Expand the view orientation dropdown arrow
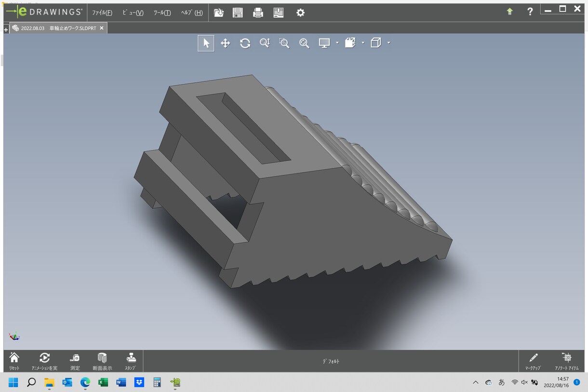 click(388, 43)
